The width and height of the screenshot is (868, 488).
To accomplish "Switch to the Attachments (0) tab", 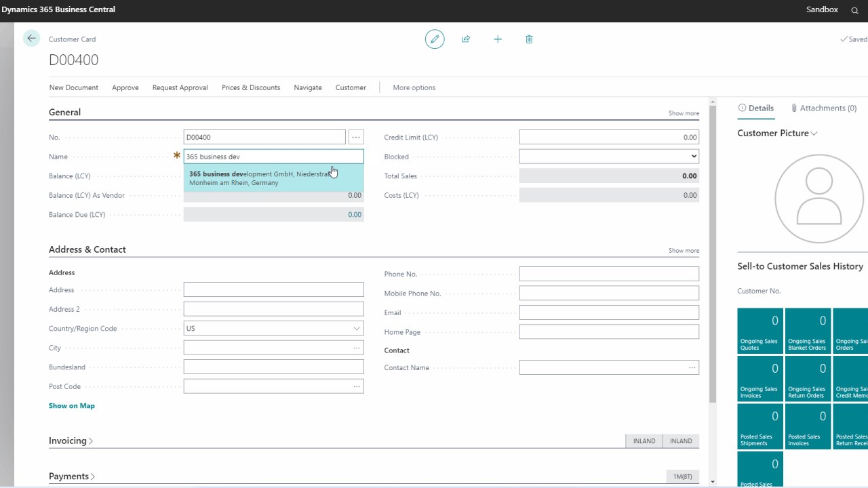I will pyautogui.click(x=824, y=108).
